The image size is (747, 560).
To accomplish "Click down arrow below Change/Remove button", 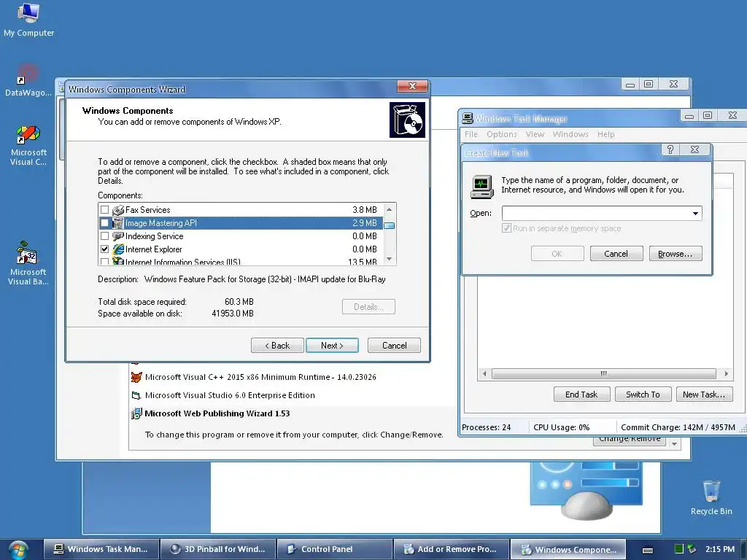I will tap(674, 443).
